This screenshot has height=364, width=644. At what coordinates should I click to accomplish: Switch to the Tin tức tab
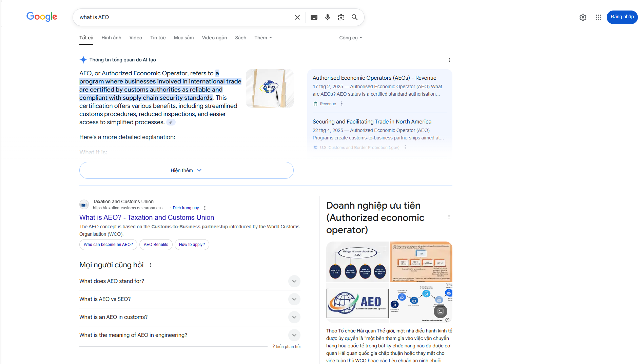158,38
